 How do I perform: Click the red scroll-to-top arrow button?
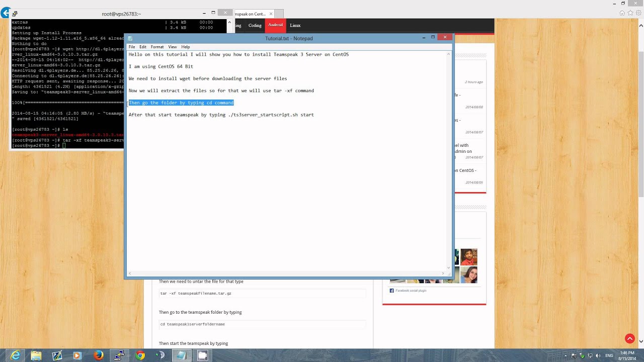coord(629,339)
